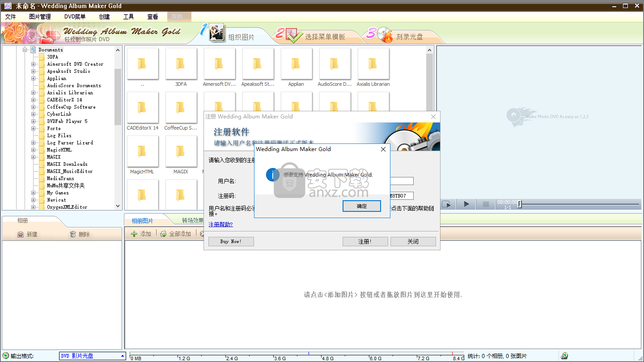Expand the CADEditorX 14 node
This screenshot has width=644, height=362.
34,100
